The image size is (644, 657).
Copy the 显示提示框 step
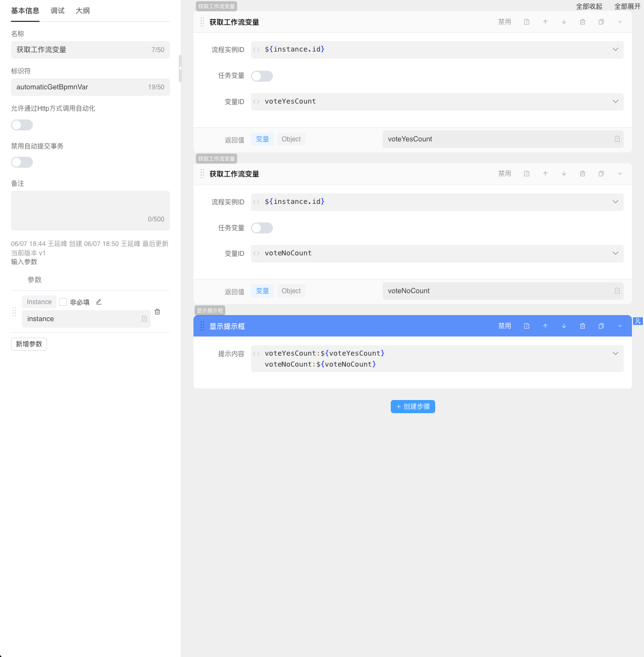[x=601, y=326]
